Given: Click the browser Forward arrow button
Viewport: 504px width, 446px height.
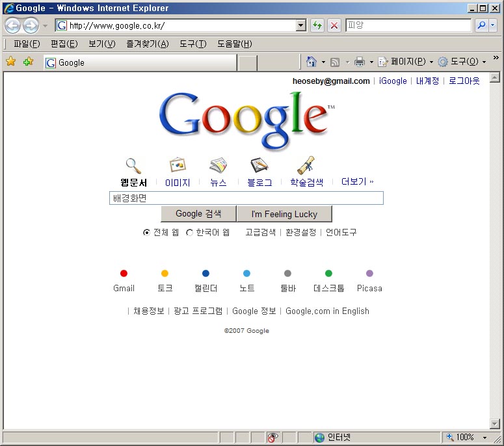Looking at the screenshot, I should tap(31, 26).
